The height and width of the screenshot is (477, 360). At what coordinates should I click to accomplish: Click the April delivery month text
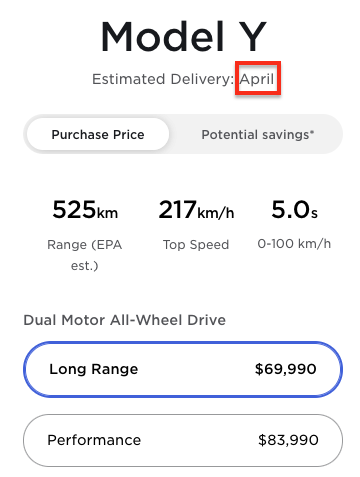[257, 79]
